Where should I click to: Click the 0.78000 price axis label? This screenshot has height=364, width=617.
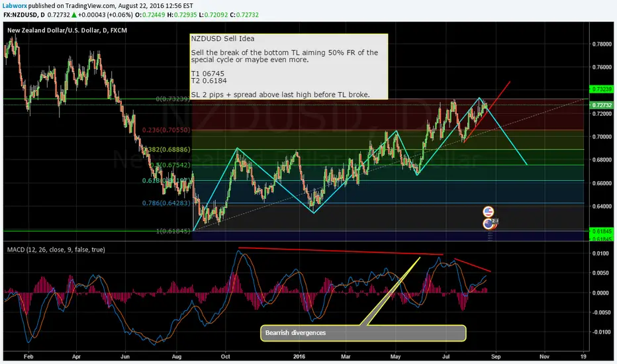point(602,44)
